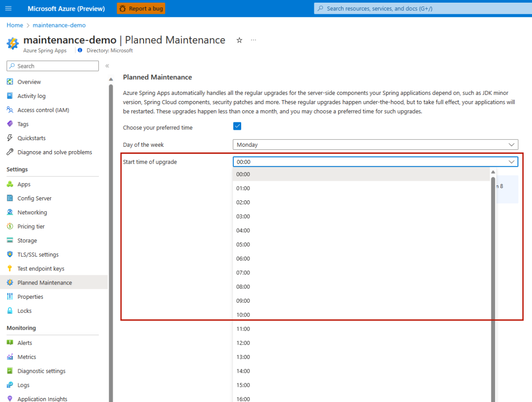Star maintenance-demo as a favorite
Viewport: 532px width, 402px height.
(x=239, y=40)
